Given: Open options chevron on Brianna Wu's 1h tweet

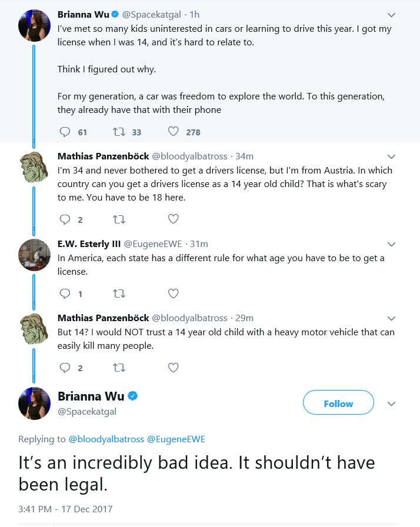Looking at the screenshot, I should 391,15.
